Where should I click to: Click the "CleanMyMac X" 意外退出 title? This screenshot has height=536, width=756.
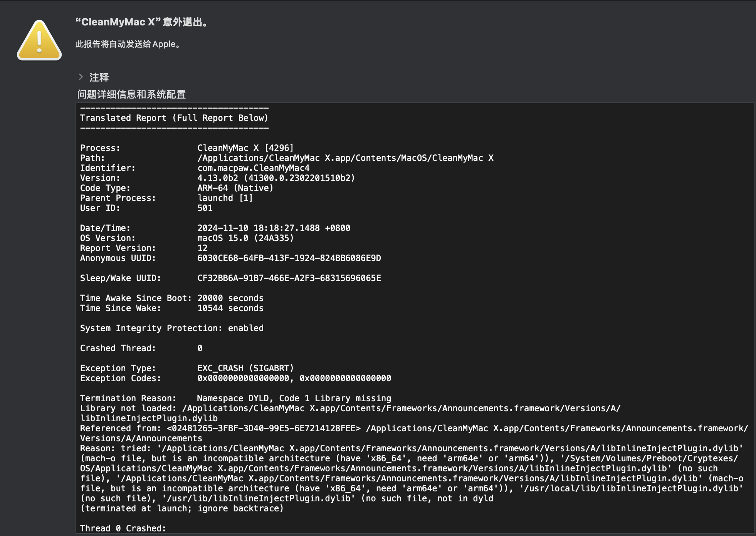141,22
